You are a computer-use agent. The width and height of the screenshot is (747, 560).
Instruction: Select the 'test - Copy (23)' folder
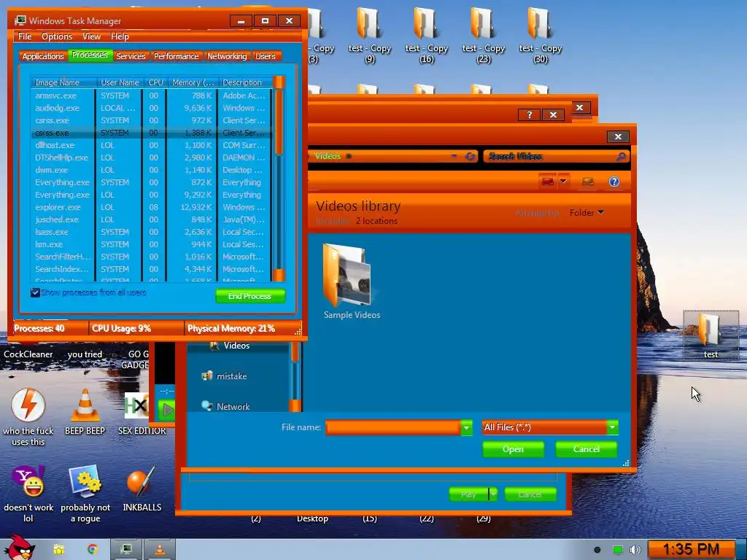[484, 34]
